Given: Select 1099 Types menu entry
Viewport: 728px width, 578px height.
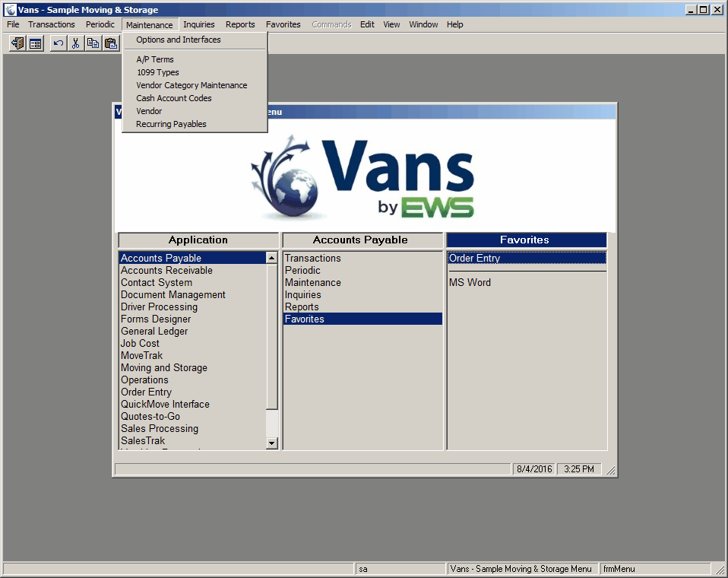Looking at the screenshot, I should click(195, 72).
